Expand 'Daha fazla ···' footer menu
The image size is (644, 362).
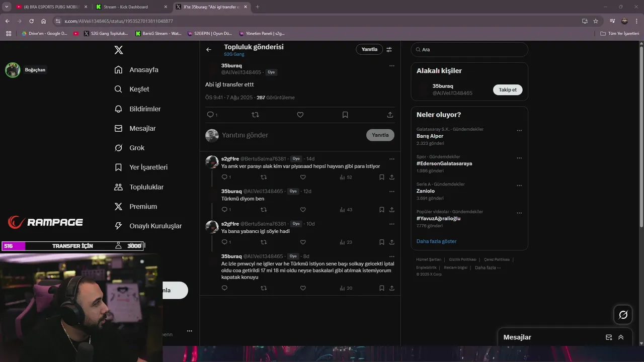point(488,267)
